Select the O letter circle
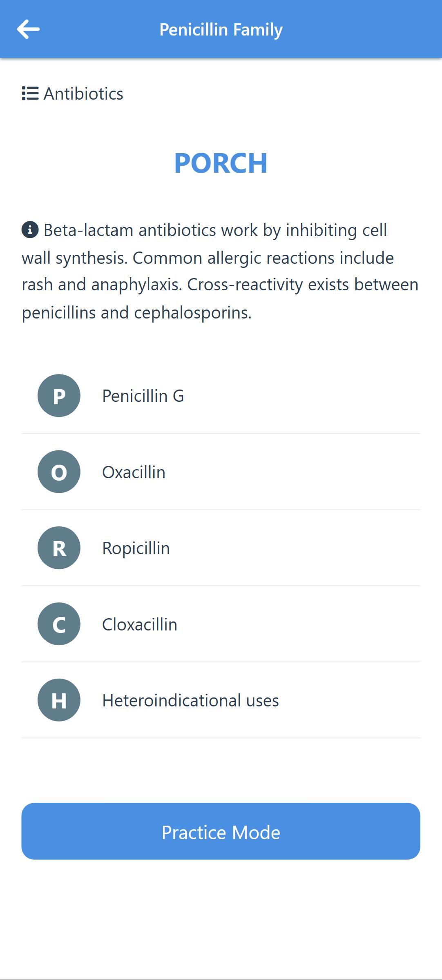Screen dimensions: 442x980 (x=59, y=472)
